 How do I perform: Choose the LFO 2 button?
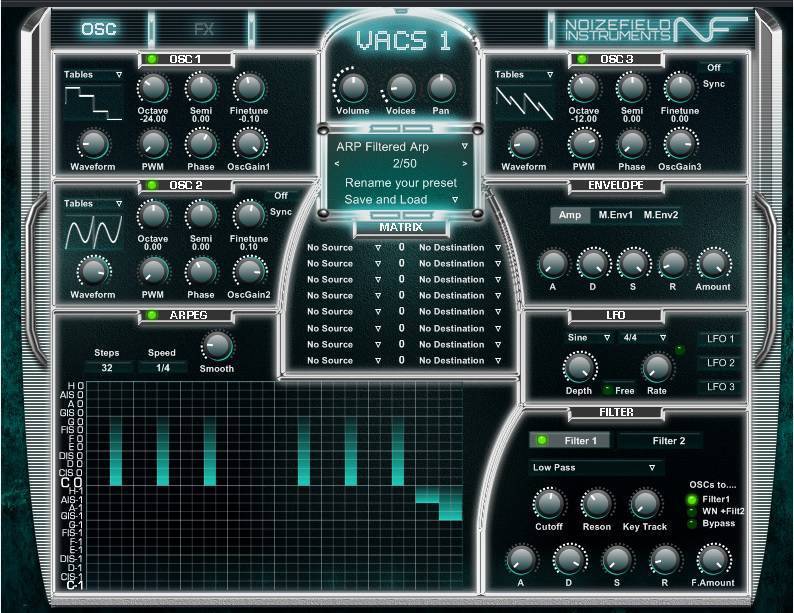720,363
